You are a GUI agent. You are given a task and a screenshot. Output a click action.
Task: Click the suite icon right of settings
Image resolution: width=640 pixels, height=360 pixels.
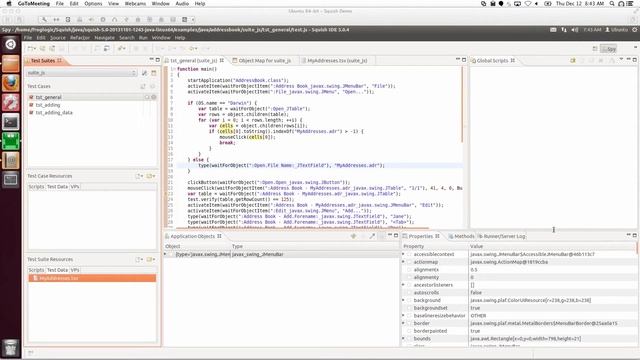pyautogui.click(x=153, y=73)
